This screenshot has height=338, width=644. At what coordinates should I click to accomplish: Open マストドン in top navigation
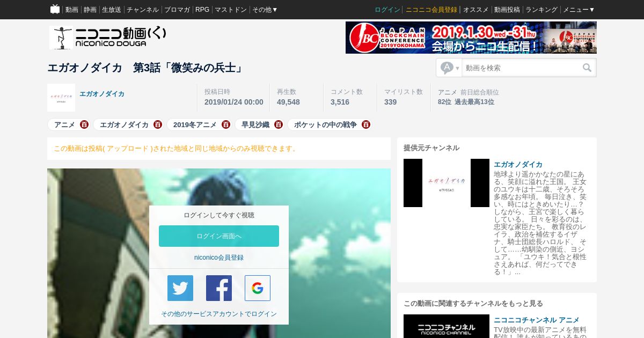(x=231, y=10)
